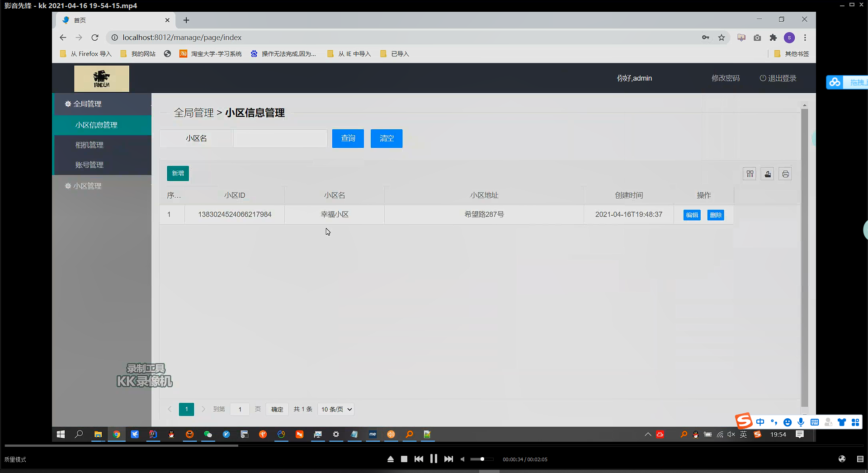Open the browser profile avatar

point(789,38)
